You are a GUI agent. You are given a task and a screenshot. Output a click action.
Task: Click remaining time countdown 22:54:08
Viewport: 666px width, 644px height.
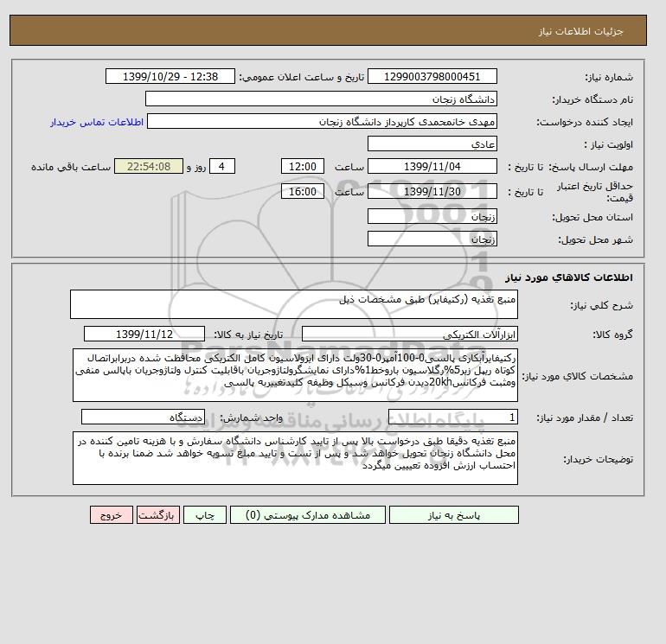point(149,167)
